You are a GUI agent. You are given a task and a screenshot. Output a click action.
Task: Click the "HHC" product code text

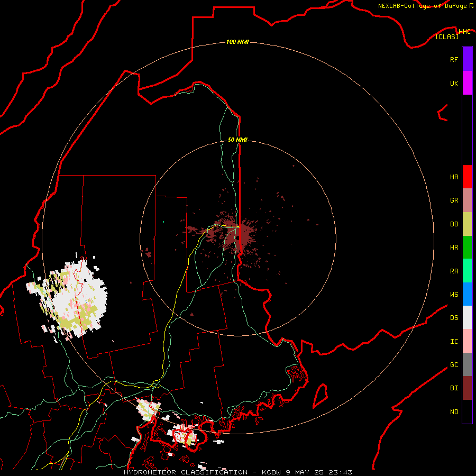coord(464,32)
